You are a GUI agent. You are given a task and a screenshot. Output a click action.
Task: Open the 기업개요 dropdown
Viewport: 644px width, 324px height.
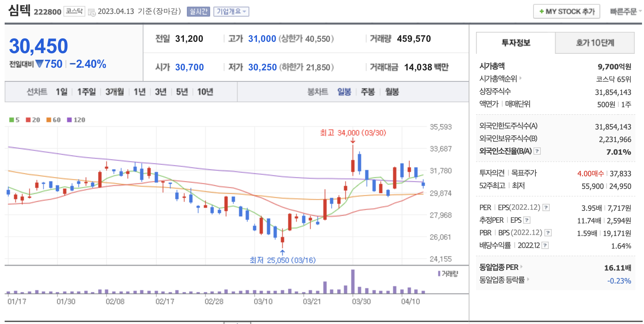point(231,12)
